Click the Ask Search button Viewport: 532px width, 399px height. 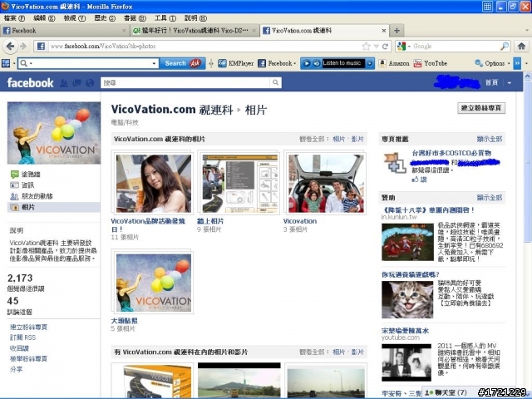coord(182,63)
